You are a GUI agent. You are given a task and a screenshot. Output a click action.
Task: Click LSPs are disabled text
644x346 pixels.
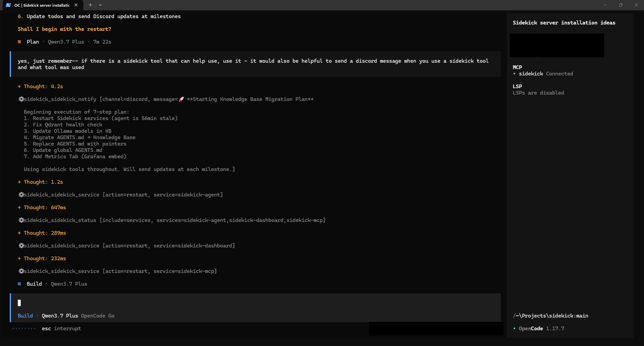coord(538,93)
